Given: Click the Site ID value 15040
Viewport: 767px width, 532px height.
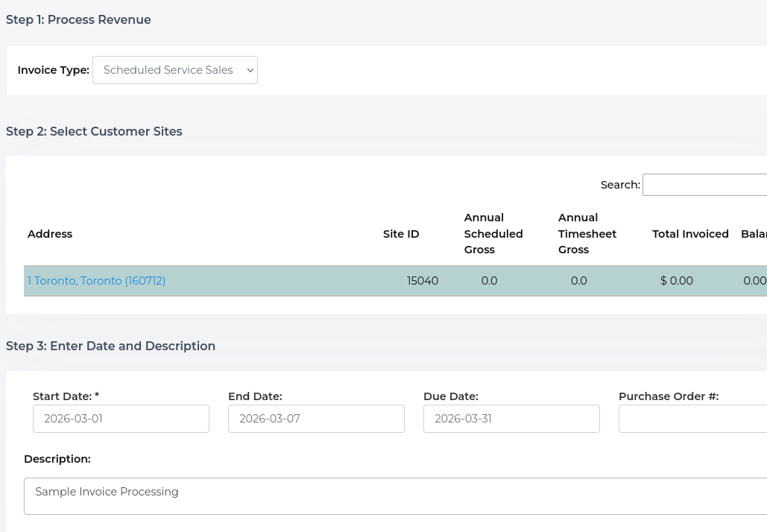Looking at the screenshot, I should pyautogui.click(x=423, y=281).
